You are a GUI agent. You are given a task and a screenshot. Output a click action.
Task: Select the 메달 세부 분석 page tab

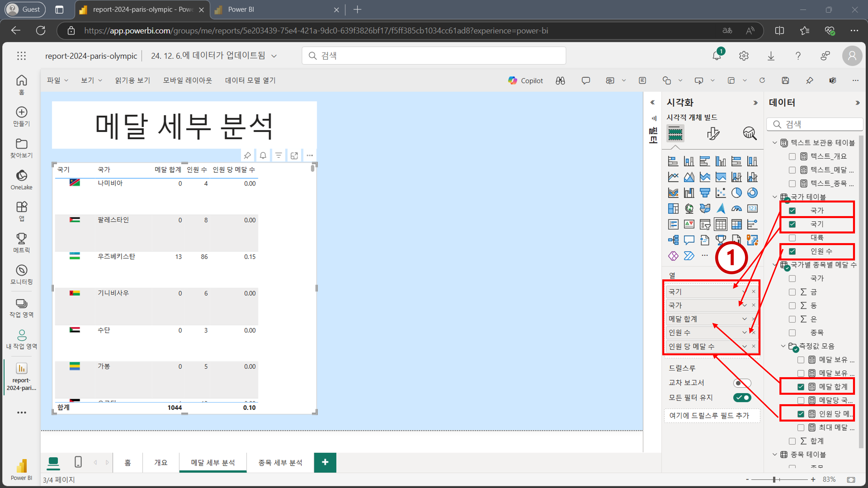click(213, 462)
